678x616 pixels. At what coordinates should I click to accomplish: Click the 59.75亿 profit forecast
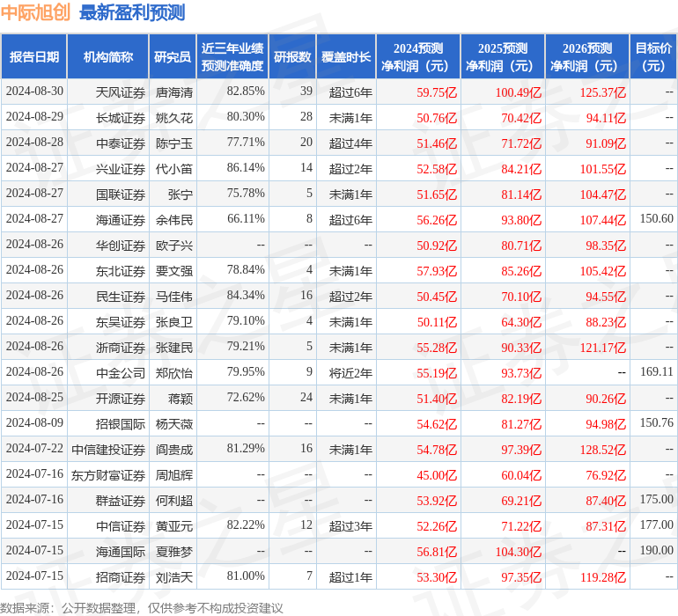437,92
